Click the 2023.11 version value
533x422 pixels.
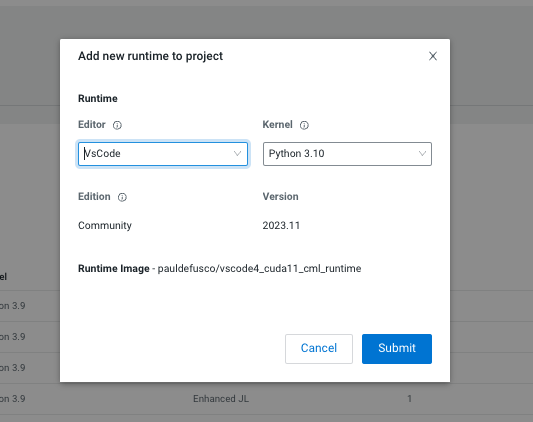[281, 225]
